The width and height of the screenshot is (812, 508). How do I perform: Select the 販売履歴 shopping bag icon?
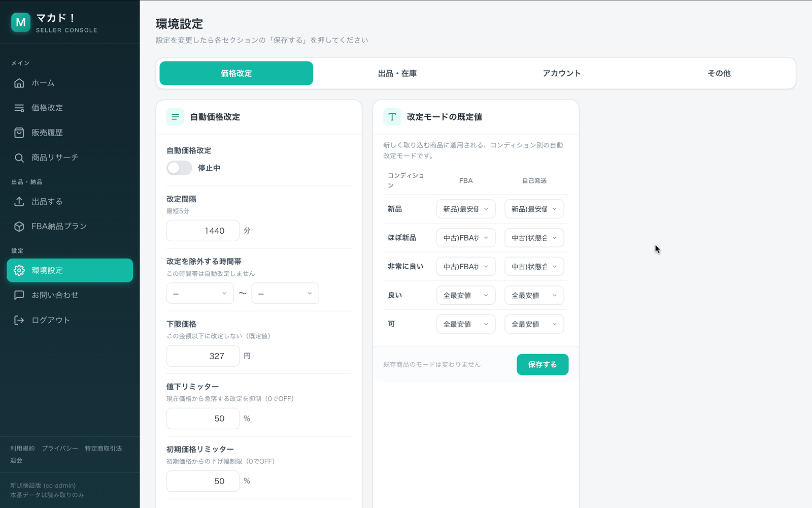tap(19, 133)
